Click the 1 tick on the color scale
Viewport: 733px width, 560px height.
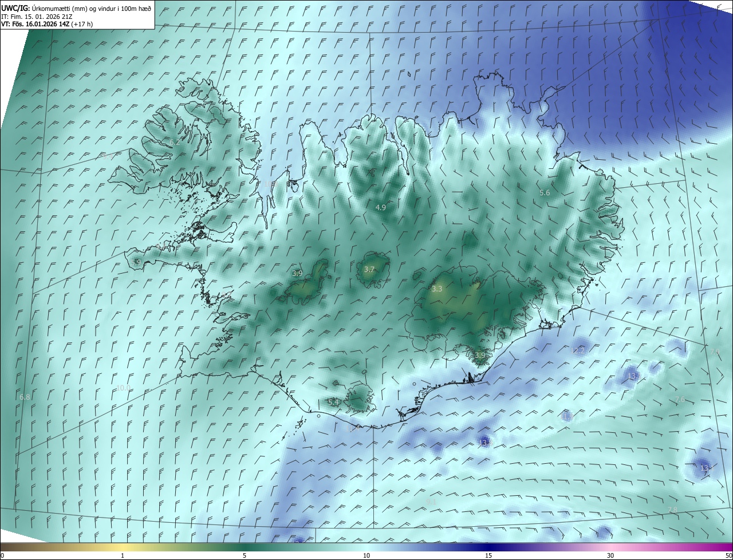click(x=123, y=555)
